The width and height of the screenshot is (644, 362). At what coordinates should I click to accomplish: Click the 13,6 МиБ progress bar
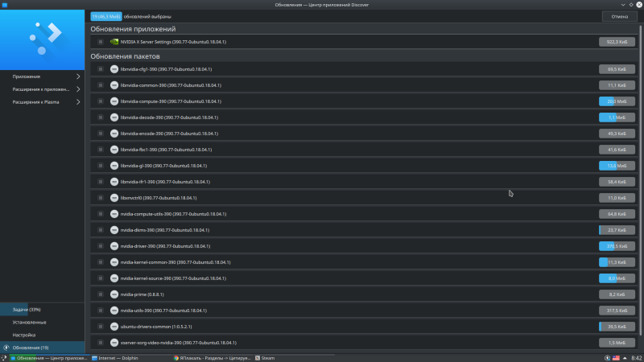click(x=617, y=166)
